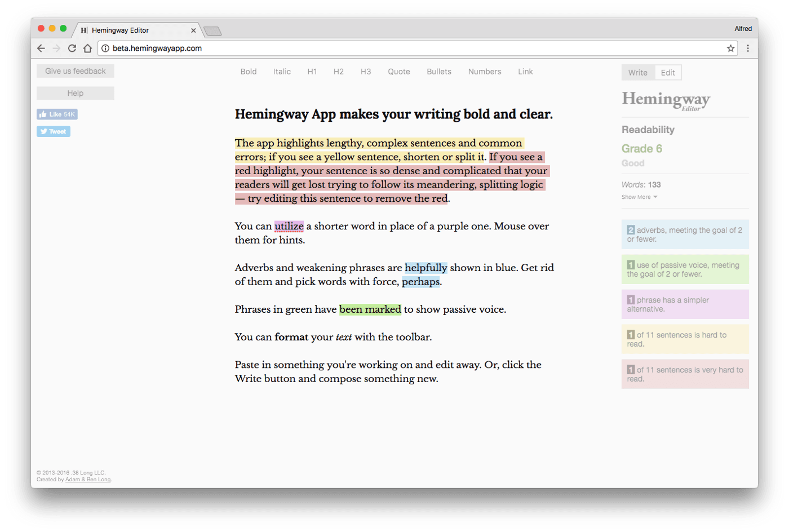Apply Italic formatting from toolbar
The height and width of the screenshot is (532, 789).
[x=282, y=72]
